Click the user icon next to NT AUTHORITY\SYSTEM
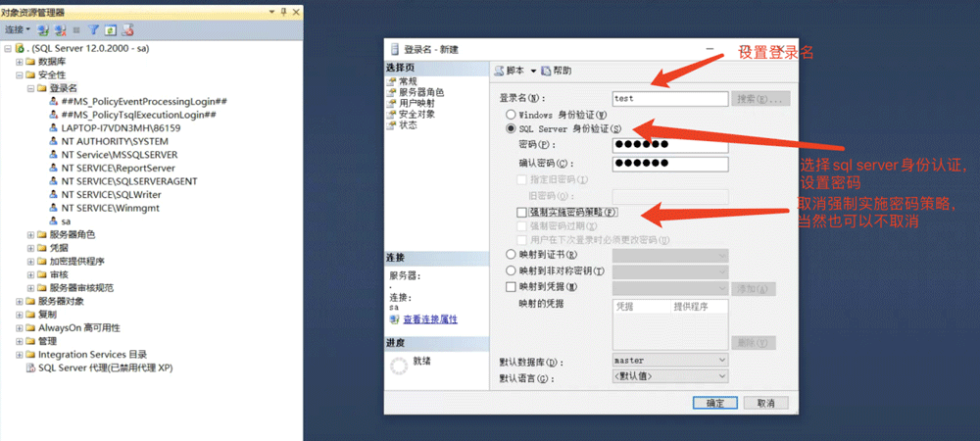 (54, 141)
